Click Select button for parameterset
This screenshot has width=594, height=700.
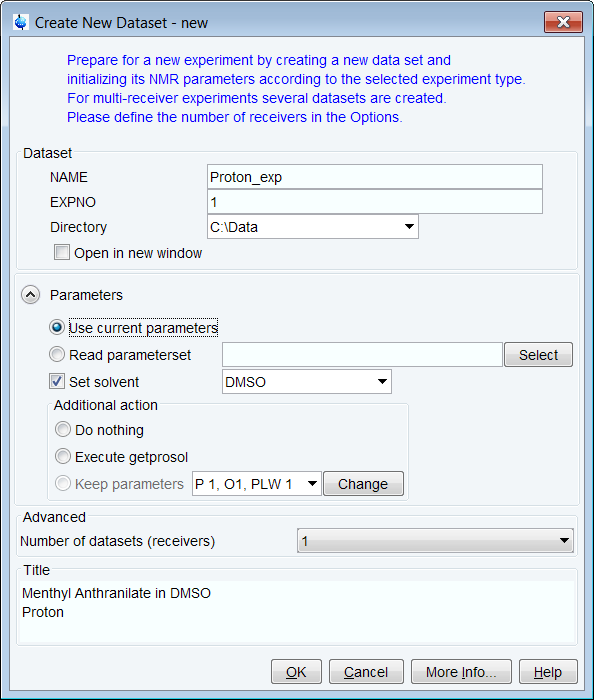point(538,355)
